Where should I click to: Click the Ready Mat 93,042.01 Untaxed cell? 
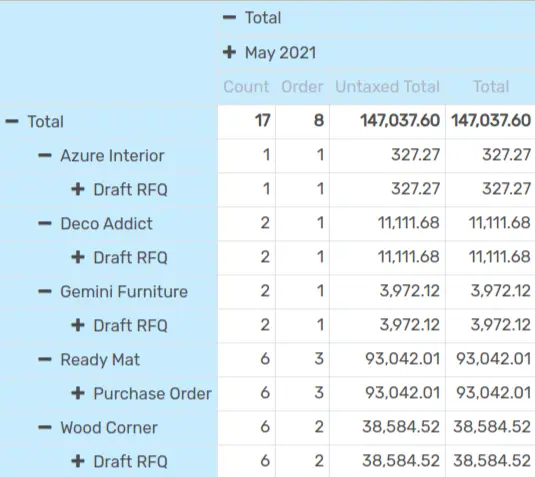click(388, 359)
